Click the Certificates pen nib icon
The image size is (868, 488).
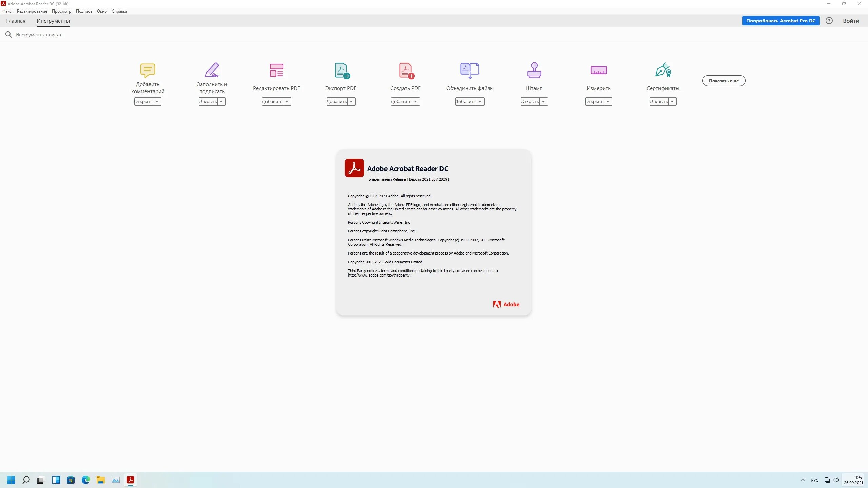click(663, 70)
